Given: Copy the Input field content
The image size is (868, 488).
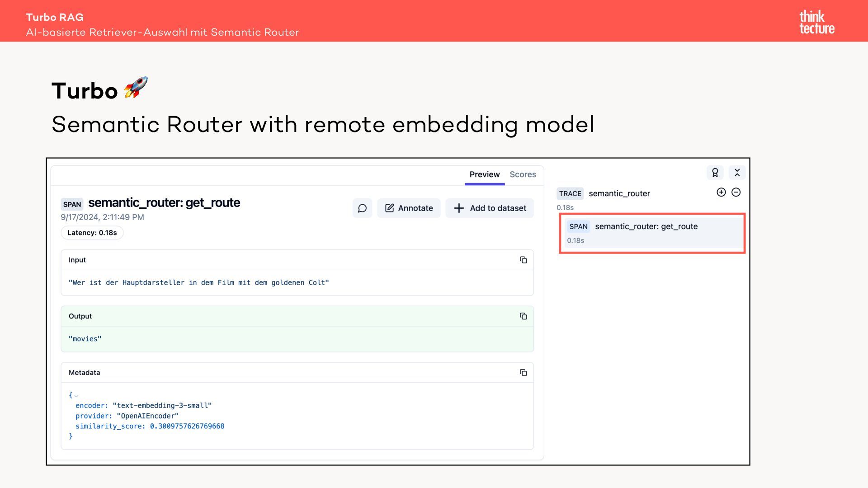Looking at the screenshot, I should [523, 260].
